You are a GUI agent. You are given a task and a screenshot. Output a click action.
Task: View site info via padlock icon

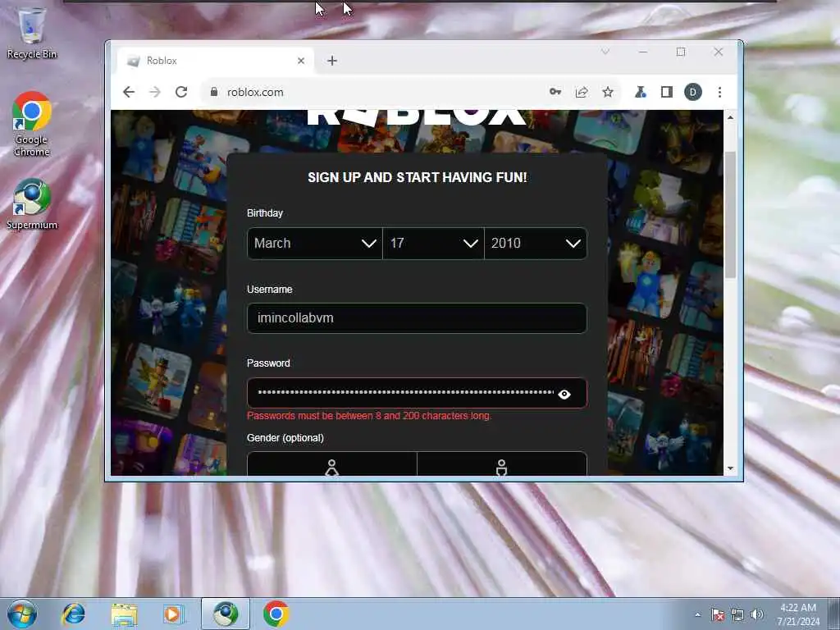point(214,92)
